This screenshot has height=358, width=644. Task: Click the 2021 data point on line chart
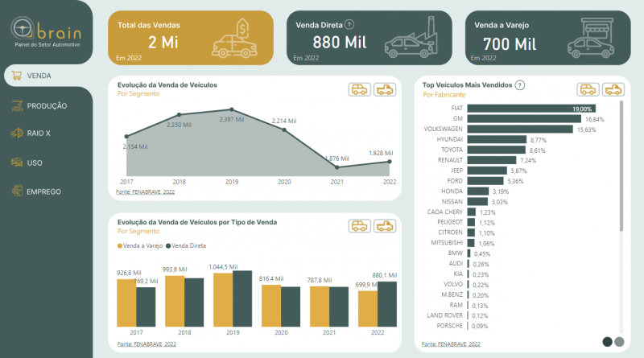coord(336,167)
